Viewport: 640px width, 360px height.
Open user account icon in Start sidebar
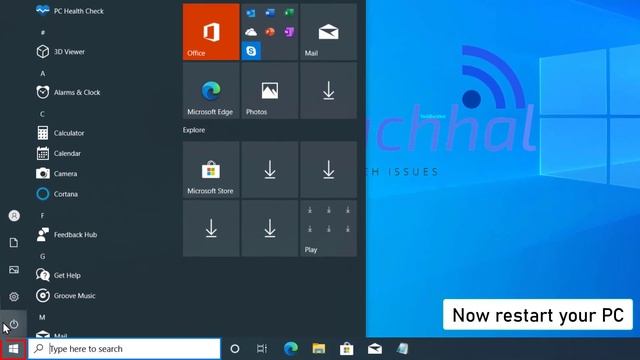(x=14, y=216)
